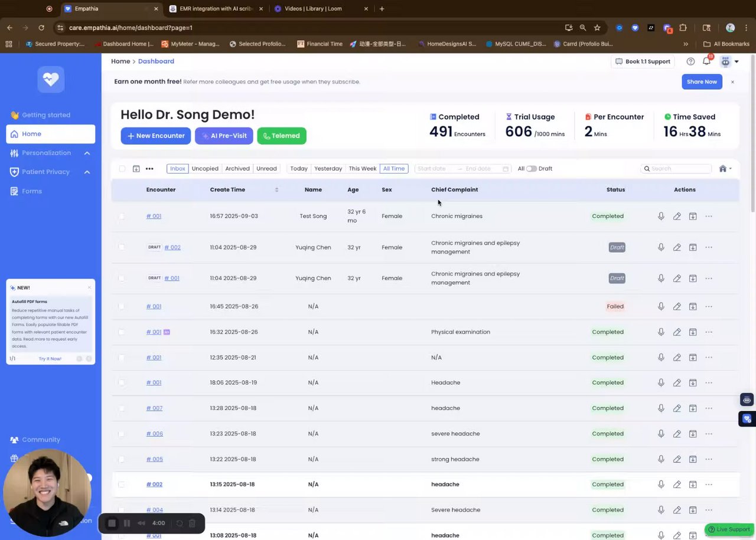Filter encounters by This Week
Image resolution: width=756 pixels, height=540 pixels.
pyautogui.click(x=363, y=169)
